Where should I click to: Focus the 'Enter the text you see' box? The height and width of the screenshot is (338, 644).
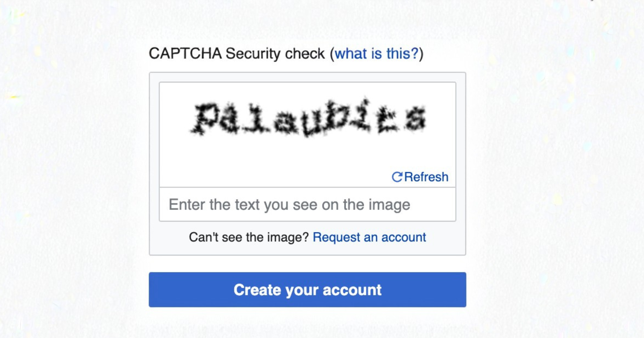[x=308, y=204]
